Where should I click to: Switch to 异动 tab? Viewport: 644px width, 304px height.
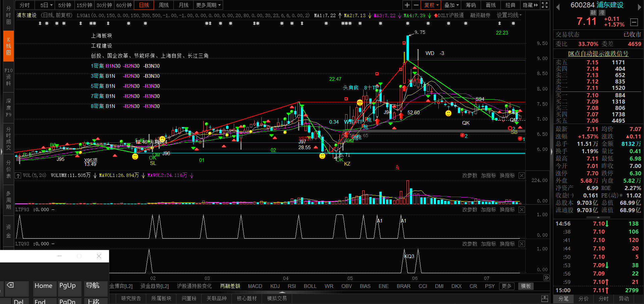tap(624, 299)
